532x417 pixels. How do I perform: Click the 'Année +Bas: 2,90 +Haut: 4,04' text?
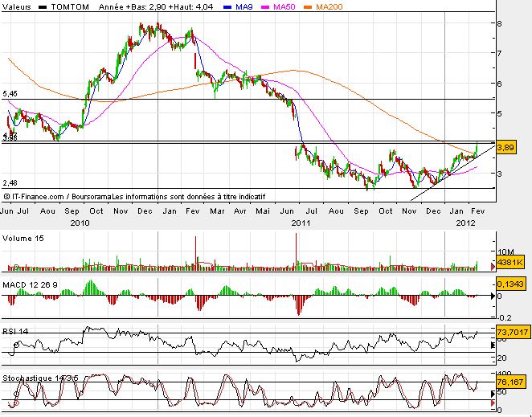pos(156,6)
